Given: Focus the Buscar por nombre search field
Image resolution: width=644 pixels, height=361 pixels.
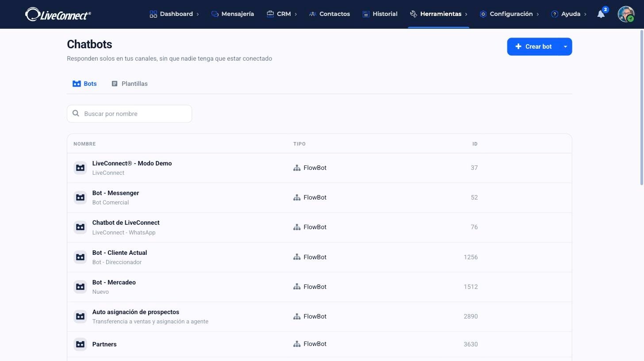Looking at the screenshot, I should coord(129,114).
